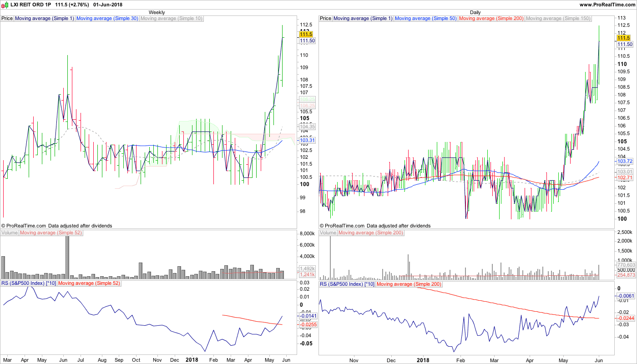Open Moving average (Simple 30) indicator label

(107, 19)
